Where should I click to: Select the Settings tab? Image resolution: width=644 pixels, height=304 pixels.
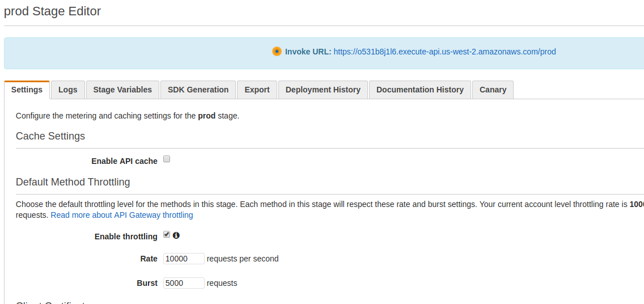(27, 90)
